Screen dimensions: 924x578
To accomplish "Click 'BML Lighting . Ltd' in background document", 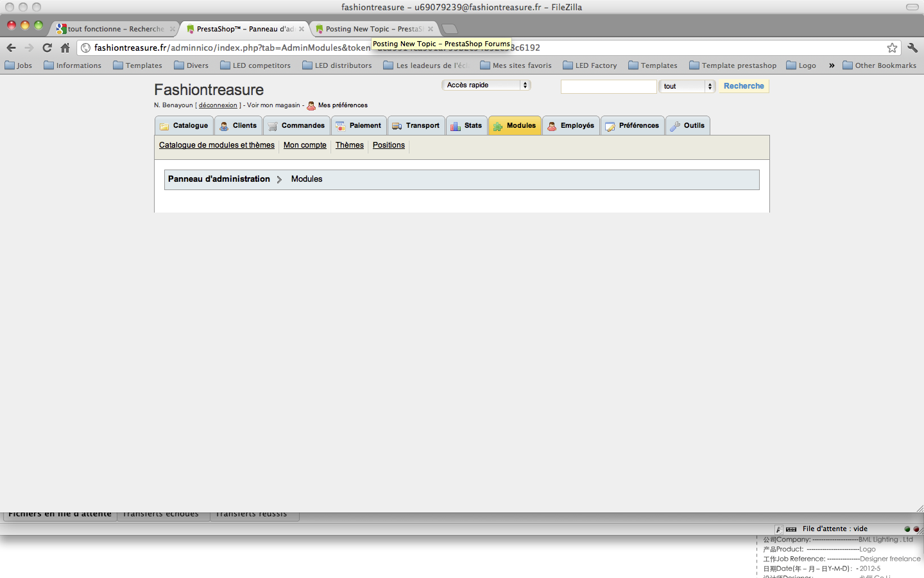I will click(886, 539).
